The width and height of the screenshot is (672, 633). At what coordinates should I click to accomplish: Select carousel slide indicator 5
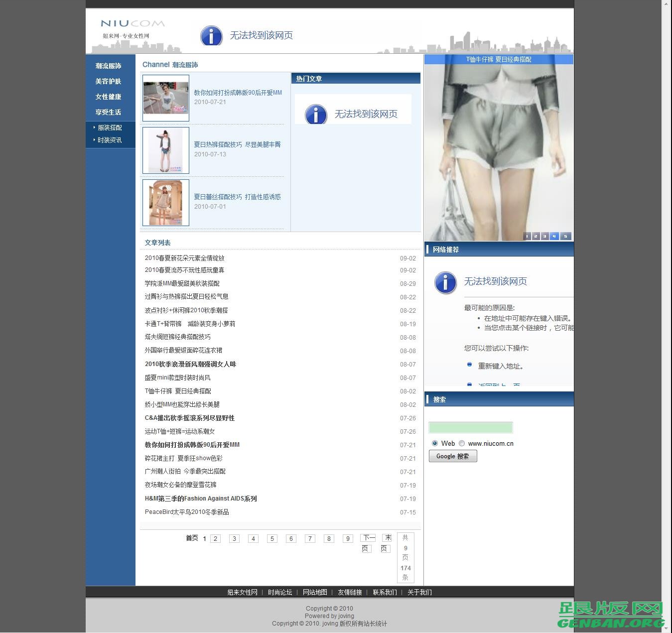(566, 237)
